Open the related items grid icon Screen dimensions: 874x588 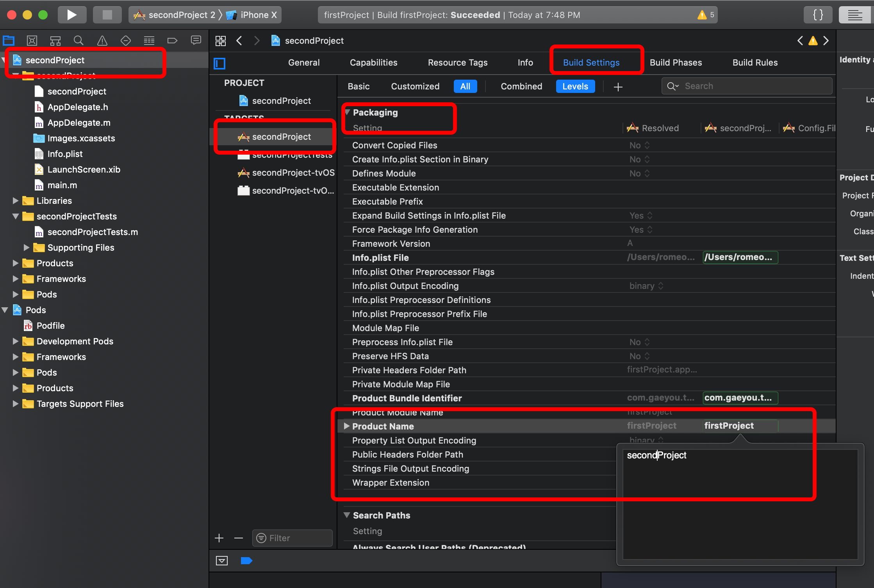coord(221,41)
